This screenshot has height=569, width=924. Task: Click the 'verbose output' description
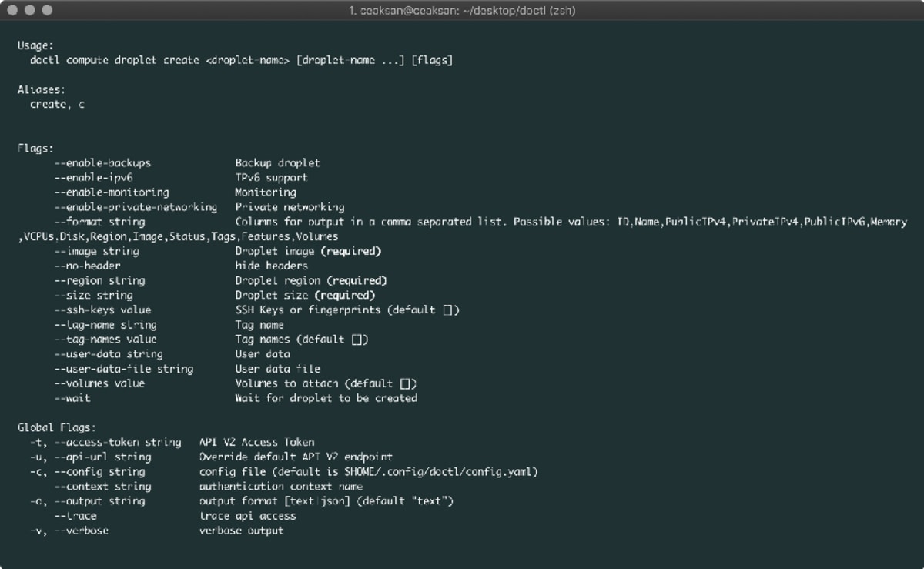242,531
